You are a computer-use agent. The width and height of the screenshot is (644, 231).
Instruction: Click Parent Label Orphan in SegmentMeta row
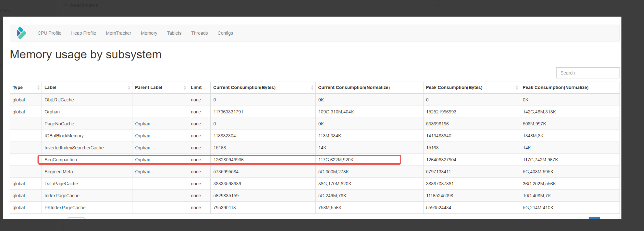(142, 172)
